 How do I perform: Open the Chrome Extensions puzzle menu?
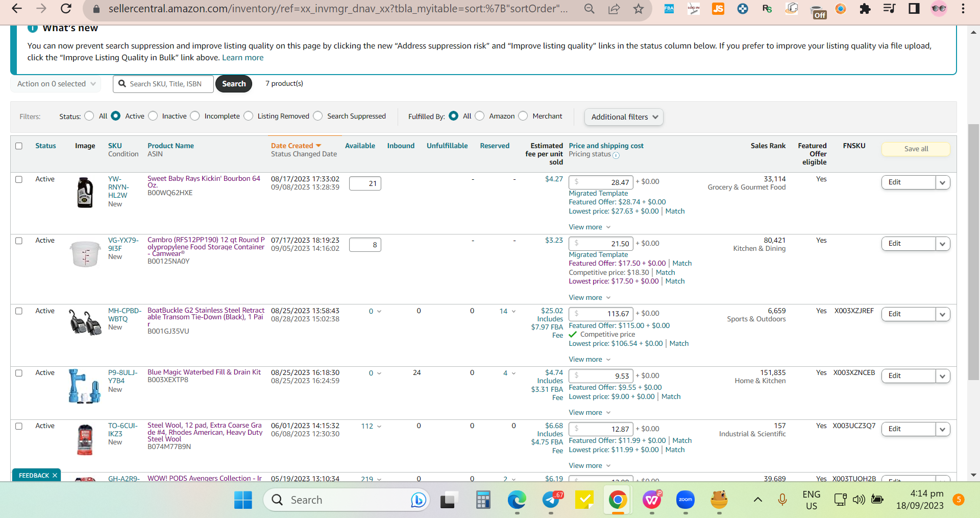pyautogui.click(x=865, y=9)
